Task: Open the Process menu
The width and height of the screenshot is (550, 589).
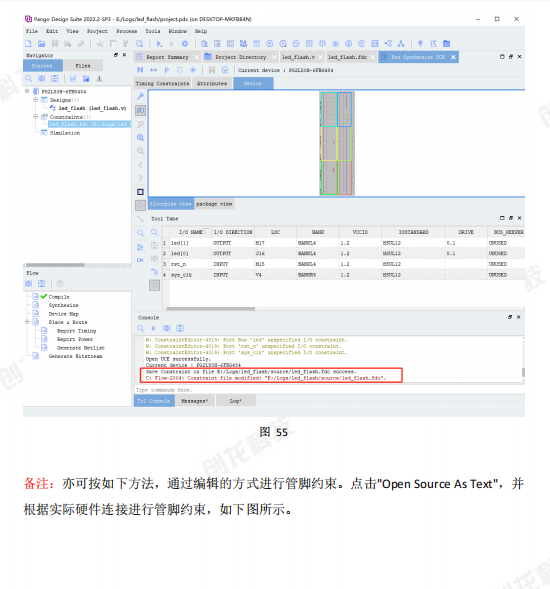Action: pyautogui.click(x=126, y=31)
